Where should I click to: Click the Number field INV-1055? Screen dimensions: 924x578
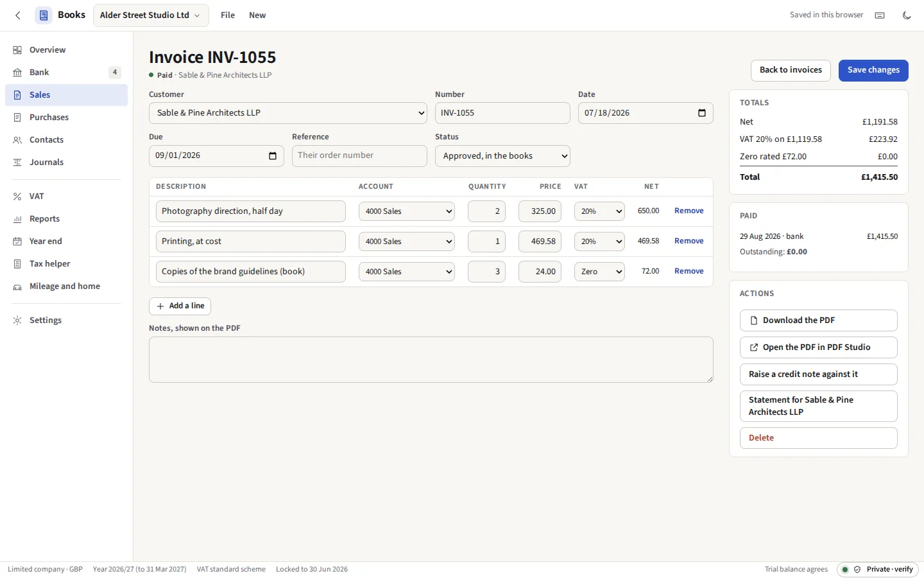(x=502, y=113)
